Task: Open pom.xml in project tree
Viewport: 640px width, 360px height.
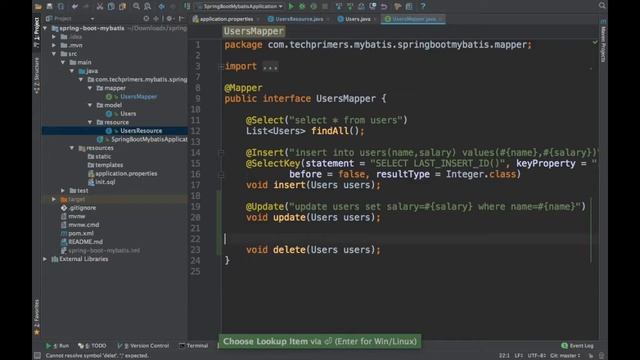Action: click(x=80, y=233)
